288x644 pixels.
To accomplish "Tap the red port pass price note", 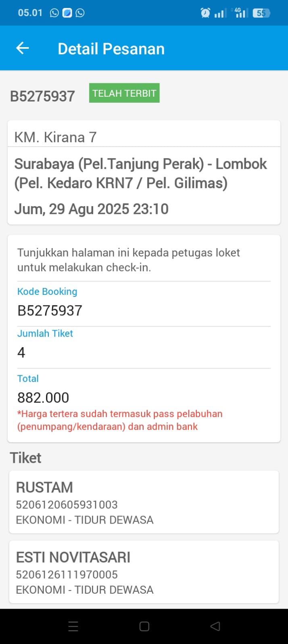I will [x=119, y=420].
